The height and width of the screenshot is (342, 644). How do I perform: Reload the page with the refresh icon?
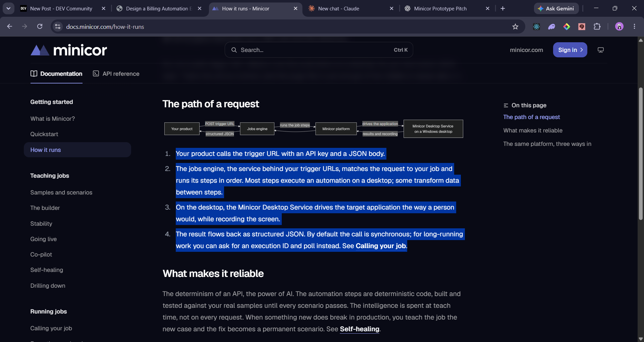click(x=40, y=26)
